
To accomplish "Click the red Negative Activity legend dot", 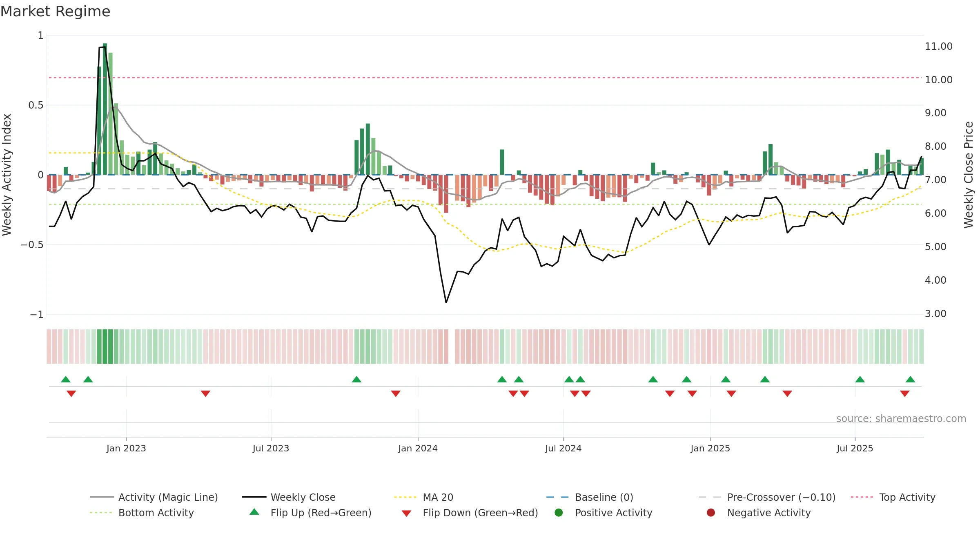I will pyautogui.click(x=711, y=513).
